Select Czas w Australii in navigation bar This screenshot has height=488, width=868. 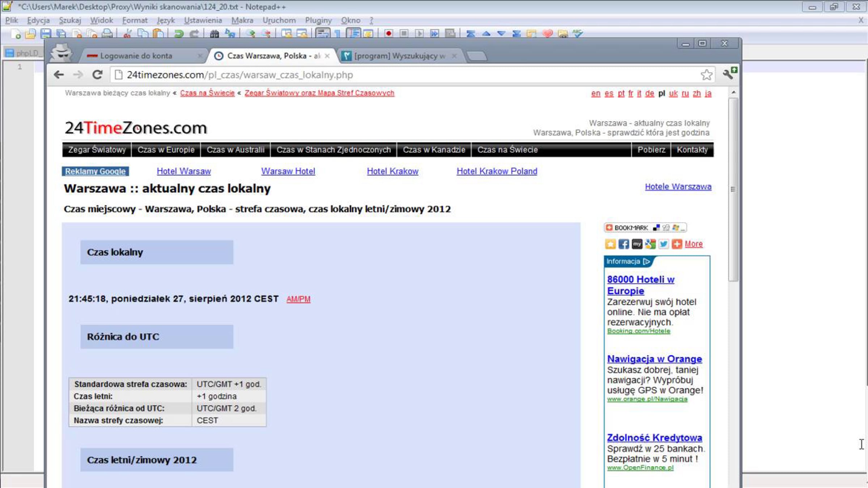(235, 150)
